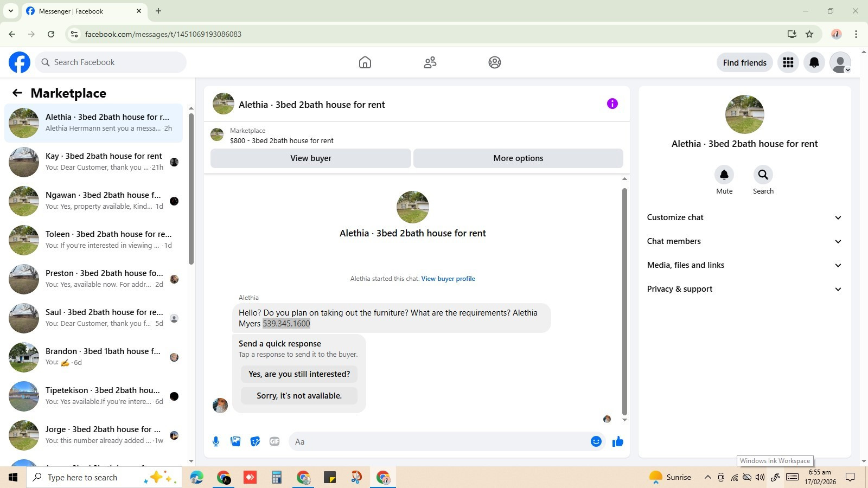Open the Ngawan conversation in list

click(93, 201)
